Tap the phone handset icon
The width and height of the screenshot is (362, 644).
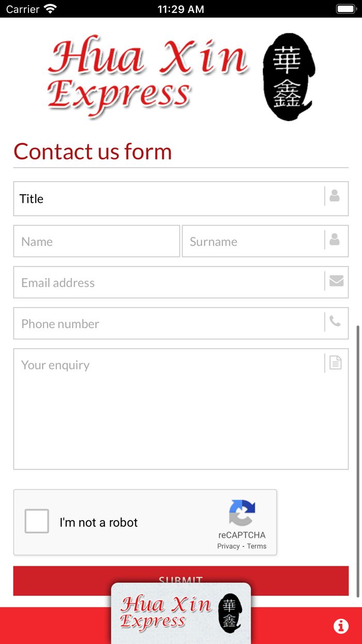pos(335,321)
